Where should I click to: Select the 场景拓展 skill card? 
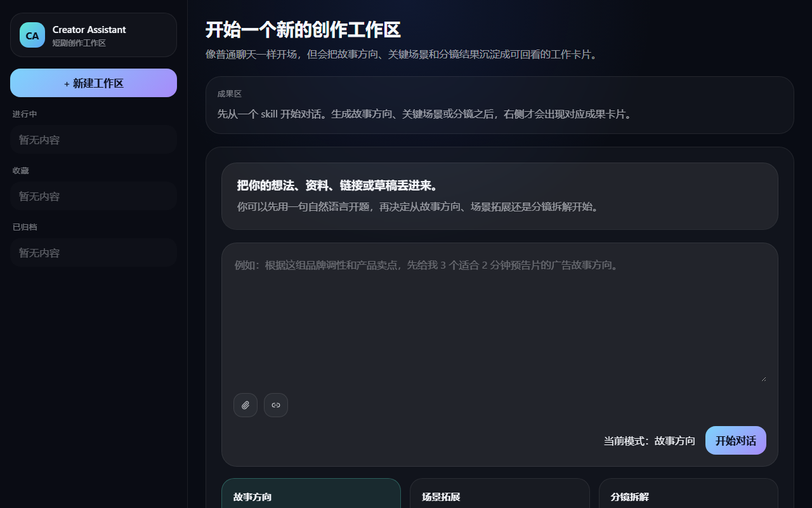point(500,493)
